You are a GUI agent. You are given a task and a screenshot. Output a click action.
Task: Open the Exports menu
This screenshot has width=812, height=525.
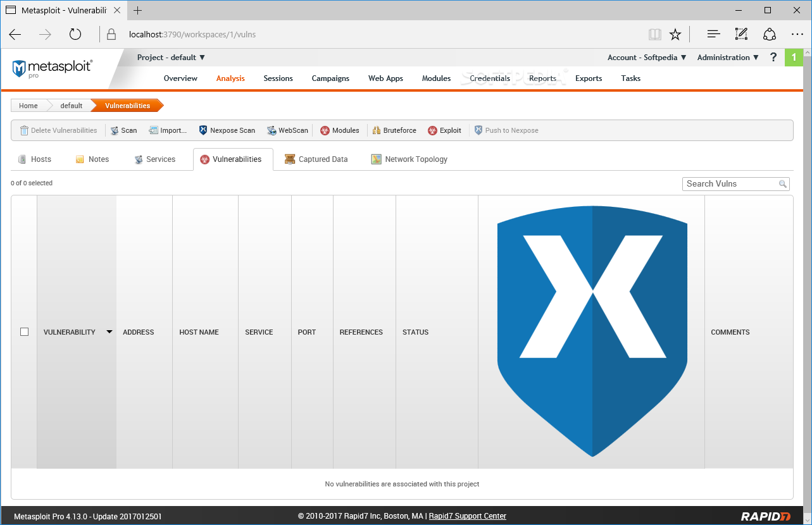(x=589, y=78)
